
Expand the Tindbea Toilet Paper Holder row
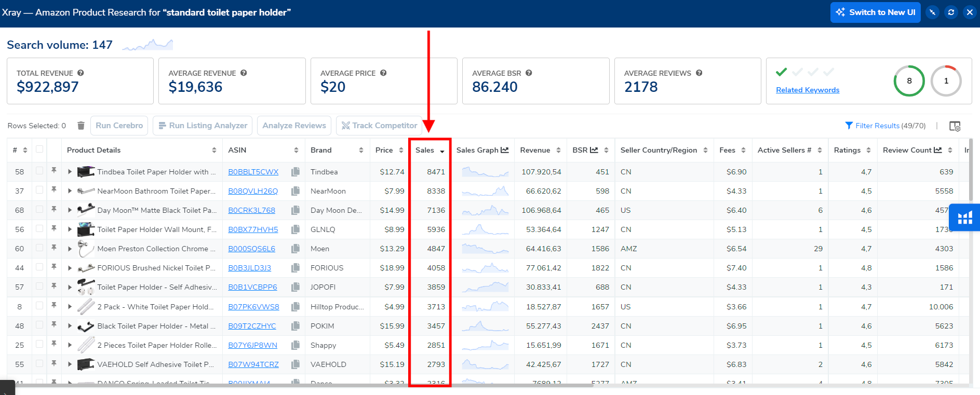(70, 172)
